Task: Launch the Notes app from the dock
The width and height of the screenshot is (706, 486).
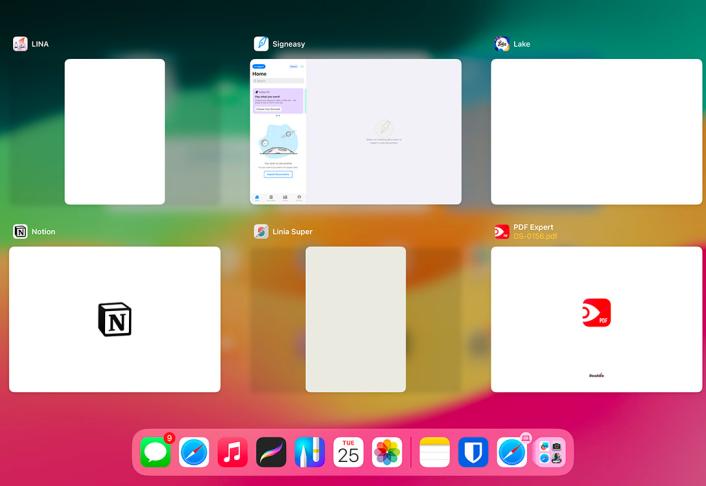Action: click(x=435, y=453)
